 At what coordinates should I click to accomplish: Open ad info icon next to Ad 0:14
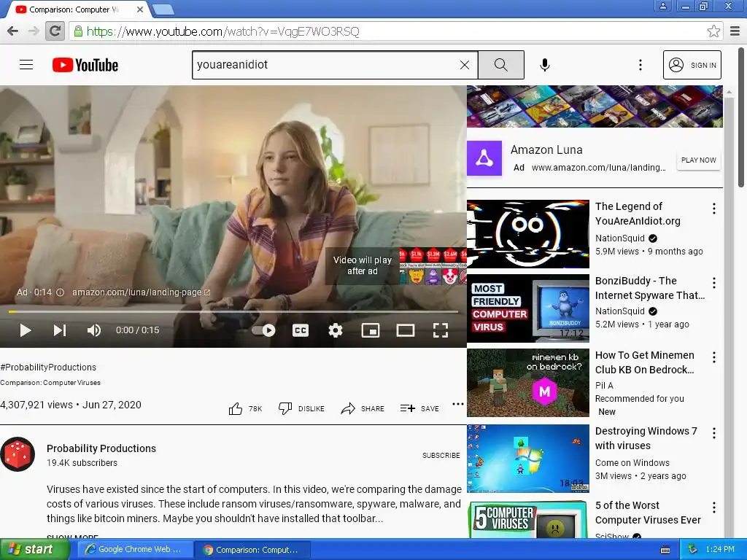[60, 292]
